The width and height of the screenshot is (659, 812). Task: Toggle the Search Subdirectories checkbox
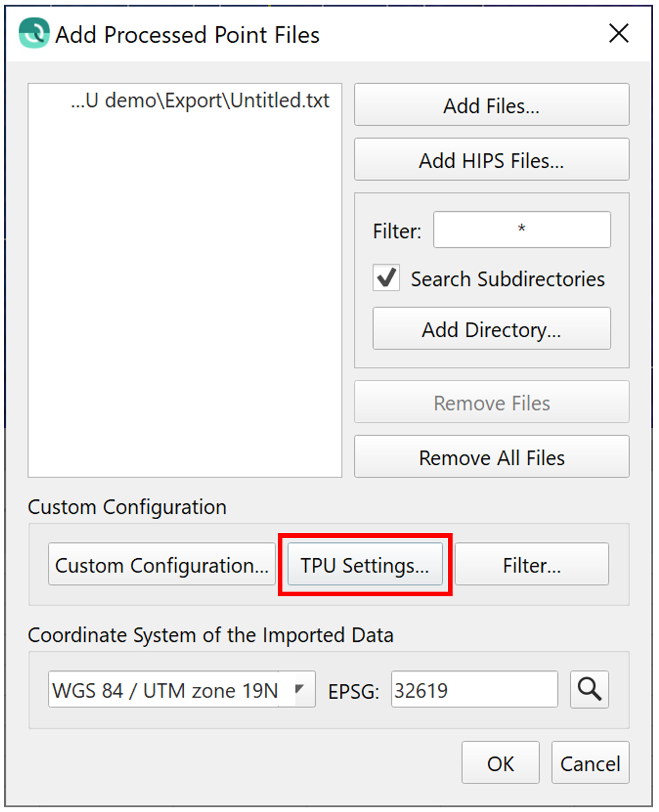[x=387, y=278]
